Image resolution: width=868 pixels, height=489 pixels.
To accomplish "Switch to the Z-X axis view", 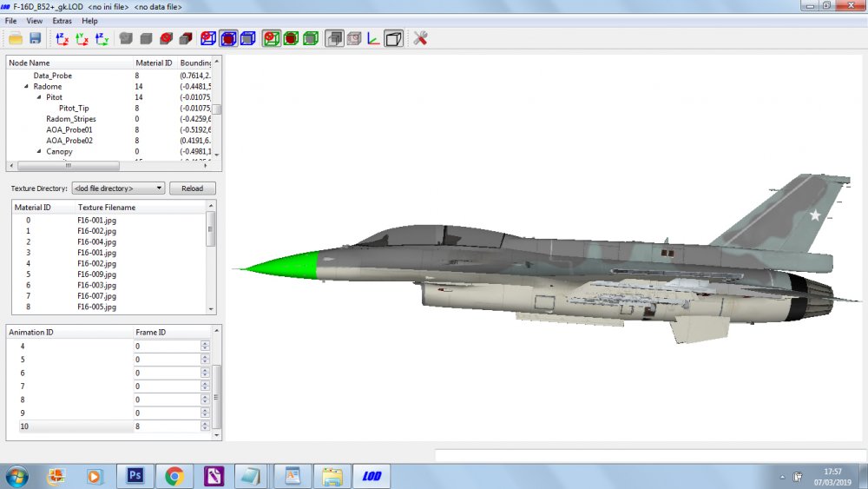I will pyautogui.click(x=62, y=38).
